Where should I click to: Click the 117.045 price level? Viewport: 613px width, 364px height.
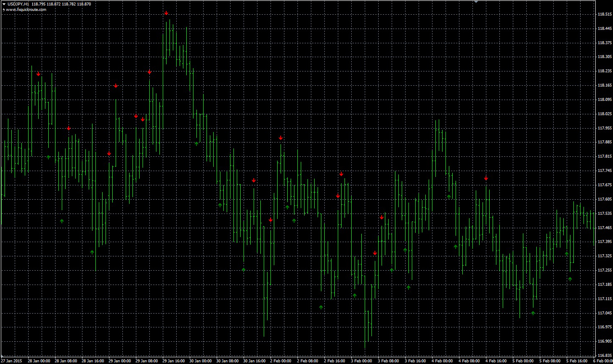click(x=604, y=313)
